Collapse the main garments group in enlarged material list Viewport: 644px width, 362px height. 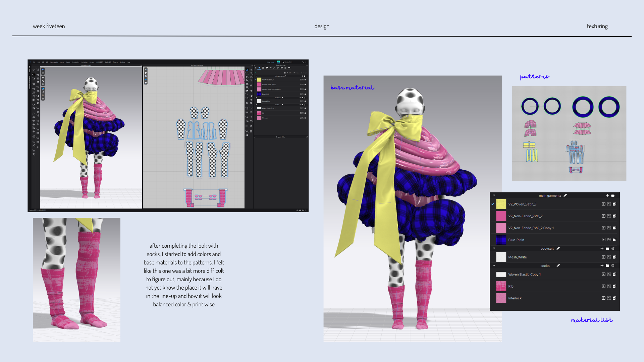click(494, 195)
